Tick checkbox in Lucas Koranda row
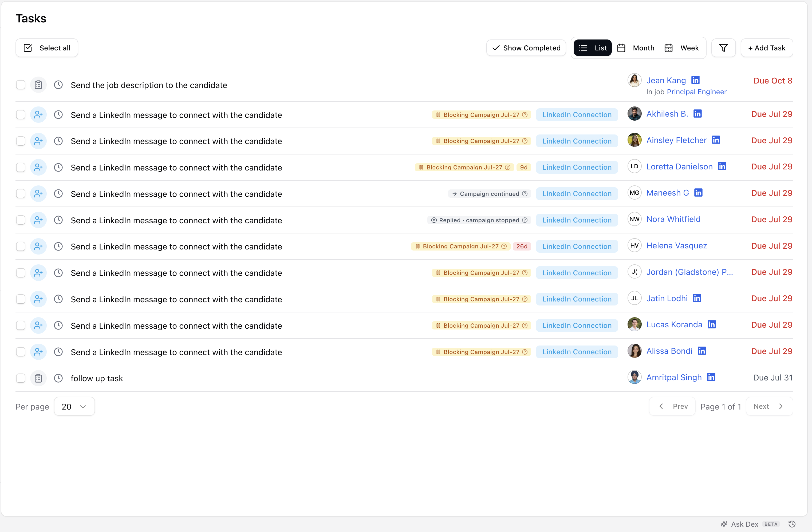 pos(21,325)
